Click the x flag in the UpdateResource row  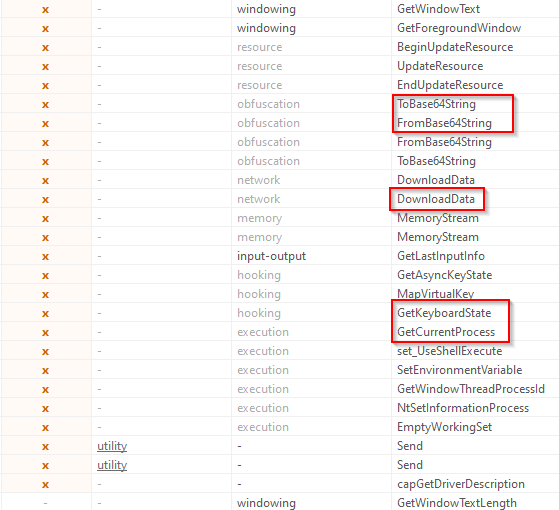(45, 67)
